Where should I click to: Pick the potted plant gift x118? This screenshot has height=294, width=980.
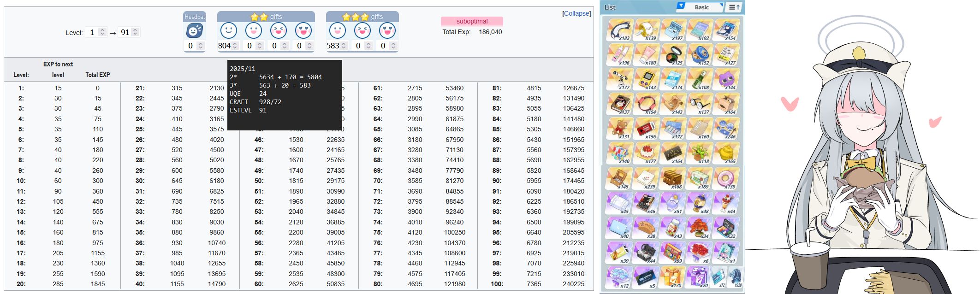(699, 153)
